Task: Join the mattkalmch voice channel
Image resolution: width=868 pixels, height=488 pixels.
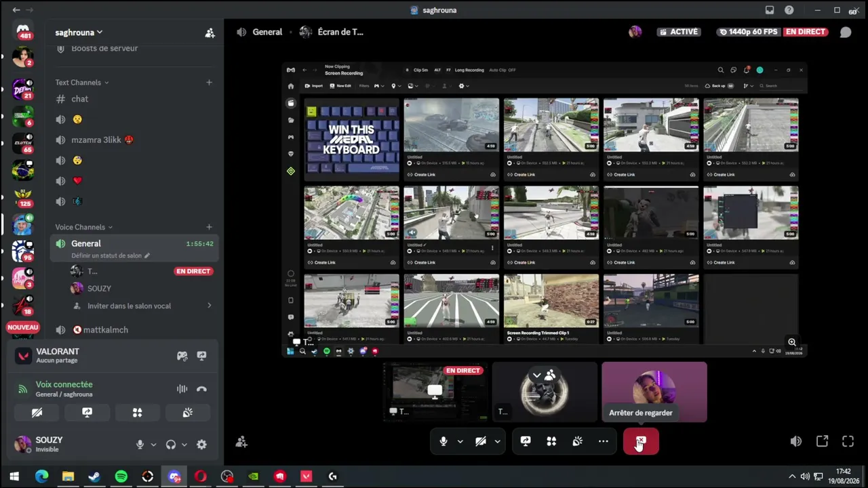Action: pos(134,330)
